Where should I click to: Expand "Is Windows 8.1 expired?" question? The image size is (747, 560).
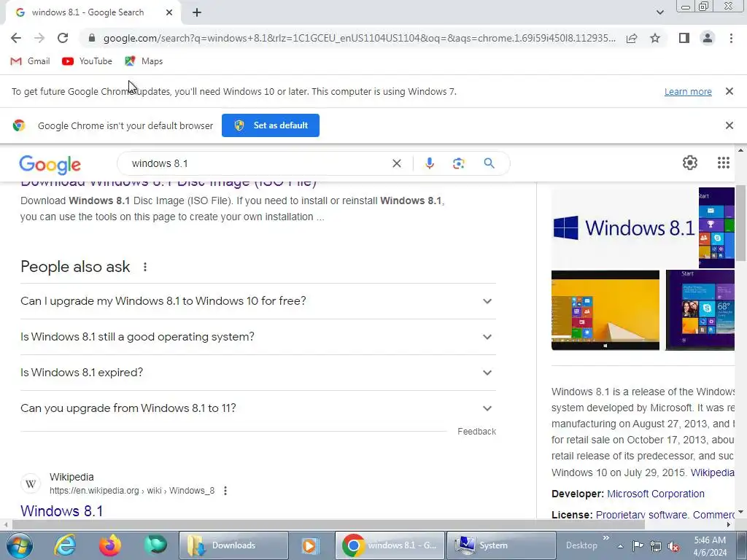click(258, 373)
